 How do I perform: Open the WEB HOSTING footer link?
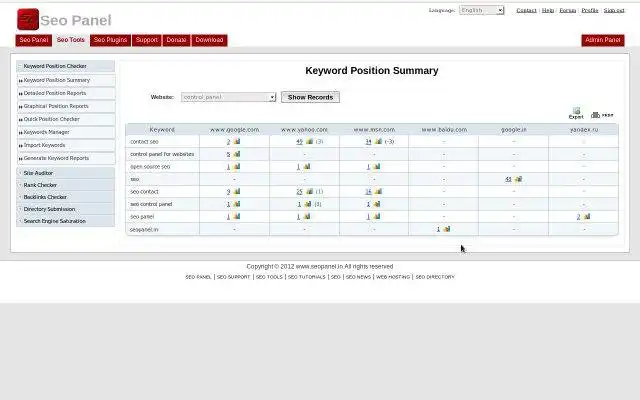pyautogui.click(x=393, y=277)
